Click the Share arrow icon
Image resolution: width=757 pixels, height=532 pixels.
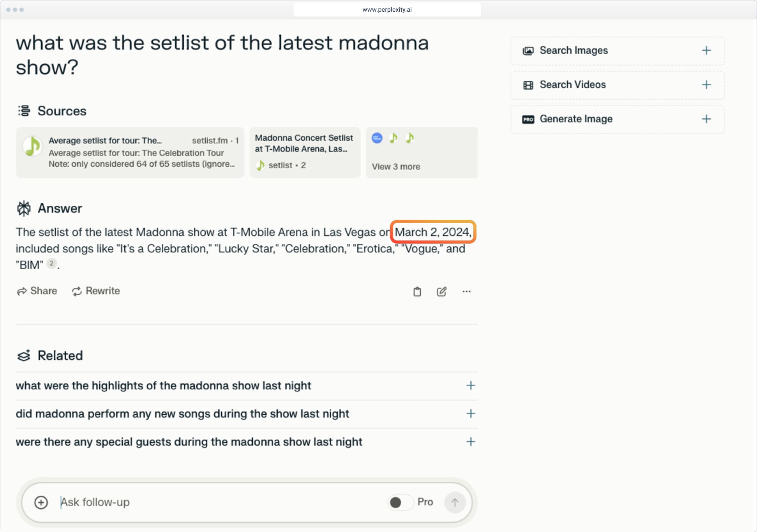[22, 291]
